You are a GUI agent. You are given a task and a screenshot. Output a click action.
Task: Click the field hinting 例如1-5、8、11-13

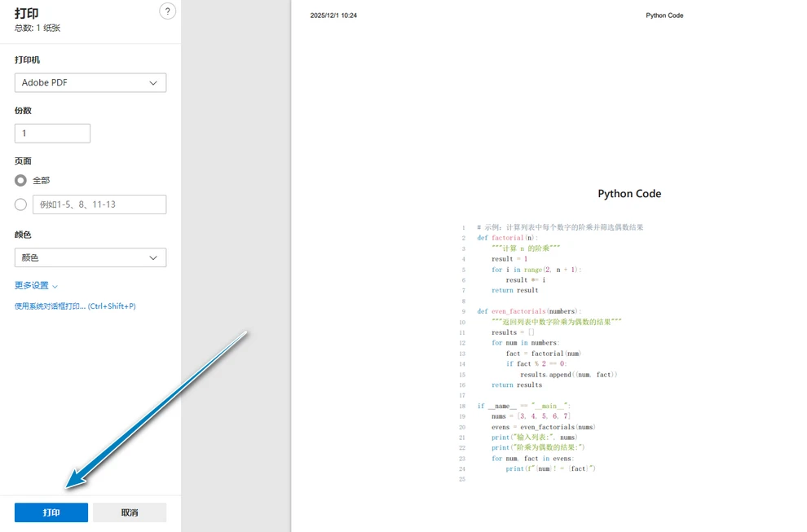(99, 204)
